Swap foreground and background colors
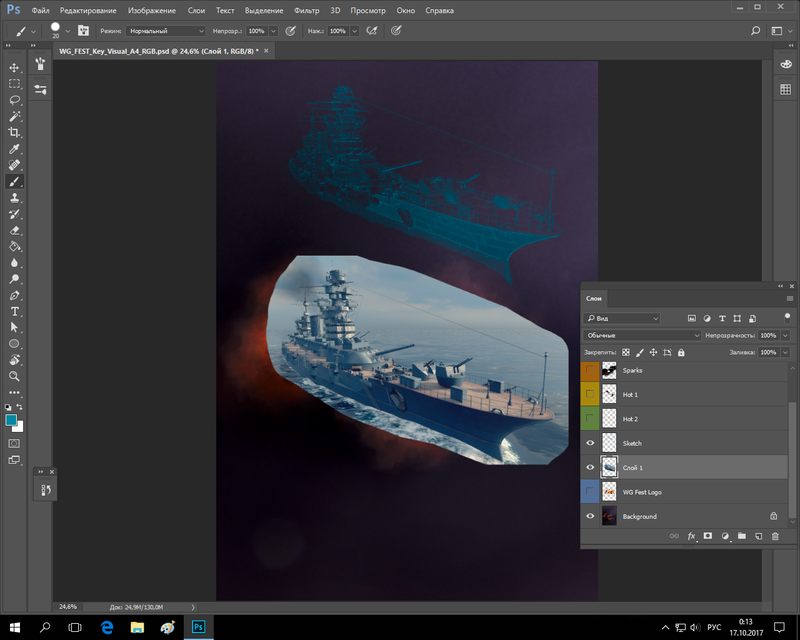 point(19,407)
